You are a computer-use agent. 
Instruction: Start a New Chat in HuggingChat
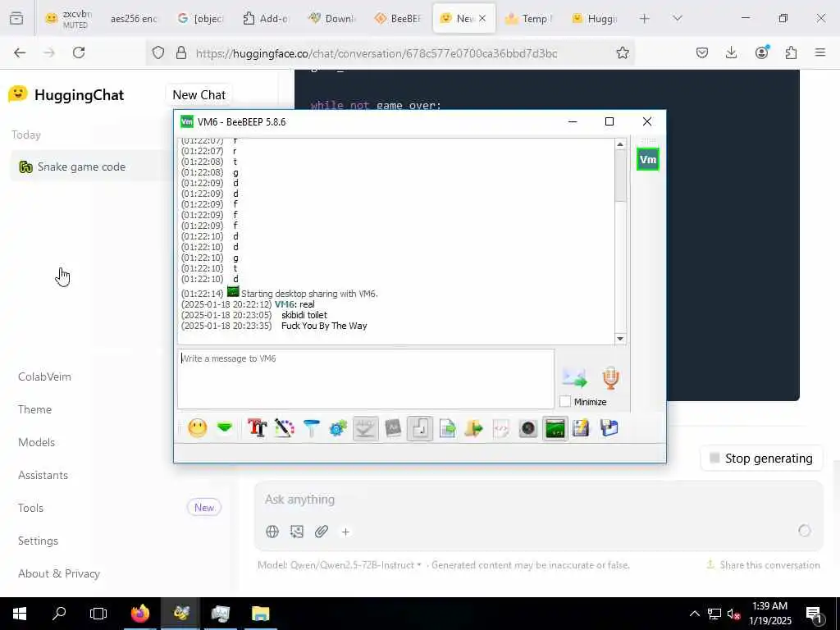point(199,95)
